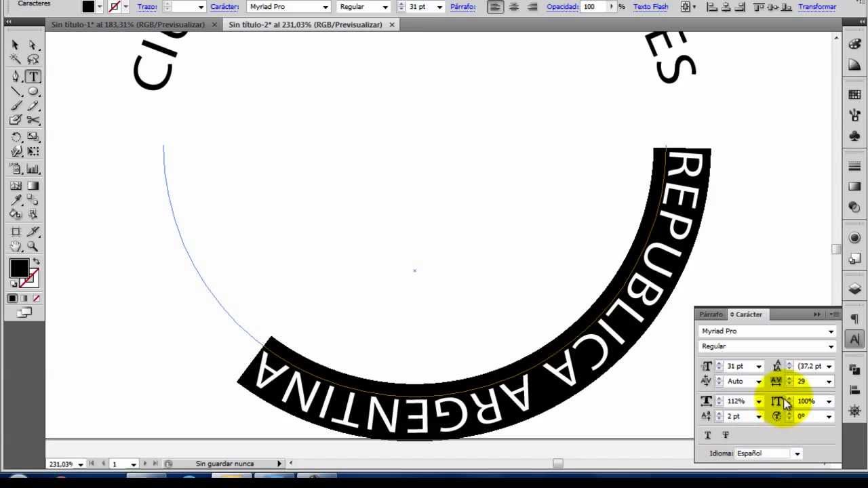This screenshot has height=488, width=868.
Task: Set paint mode to None
Action: tap(36, 298)
